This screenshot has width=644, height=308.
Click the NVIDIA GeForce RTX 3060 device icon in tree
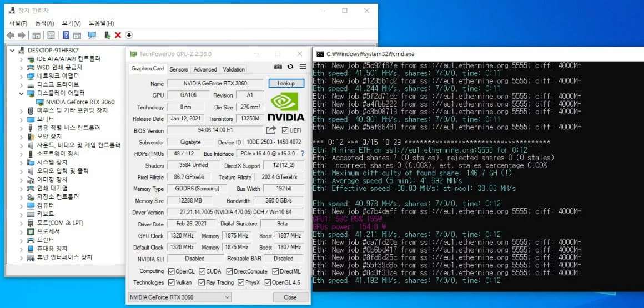pos(41,102)
